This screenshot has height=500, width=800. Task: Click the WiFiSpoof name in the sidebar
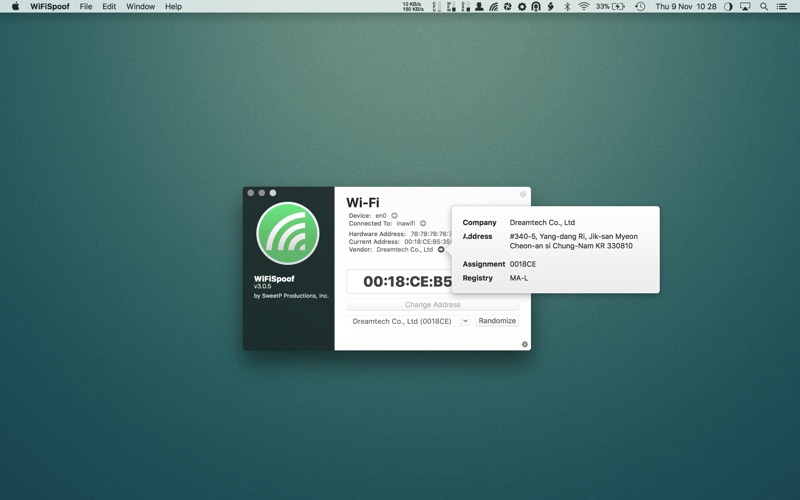point(274,279)
